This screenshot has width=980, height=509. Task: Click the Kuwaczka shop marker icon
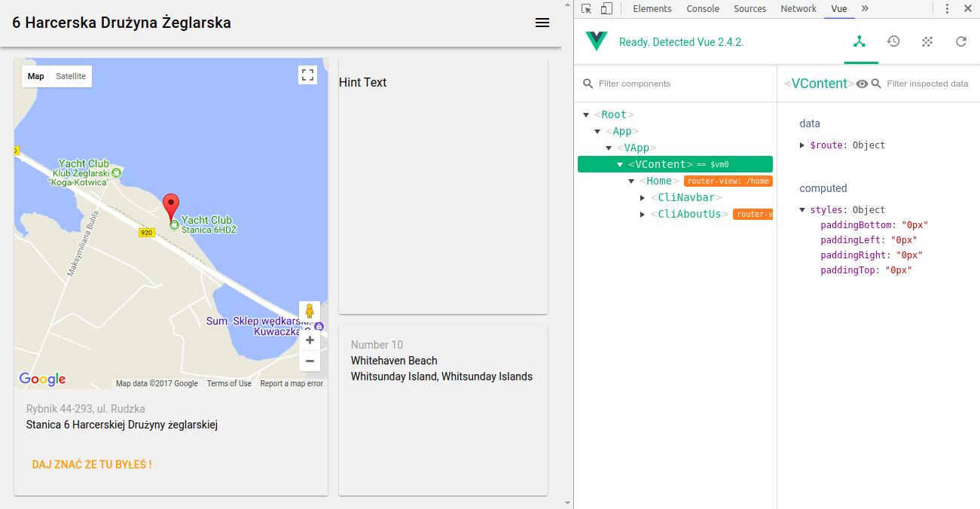click(319, 327)
